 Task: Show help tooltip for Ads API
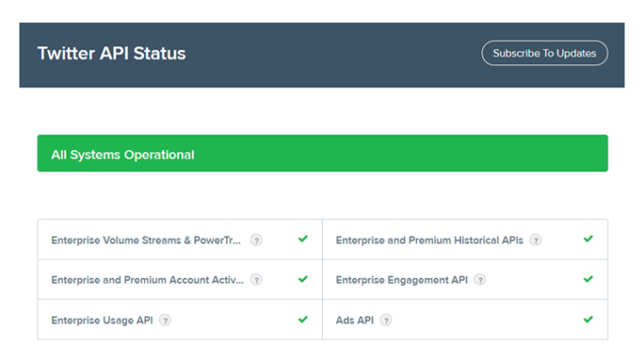[x=386, y=321]
